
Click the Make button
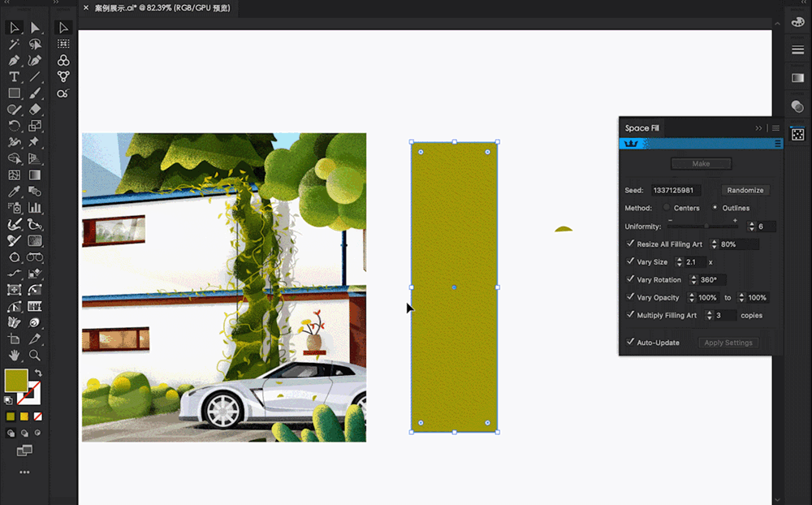tap(702, 164)
